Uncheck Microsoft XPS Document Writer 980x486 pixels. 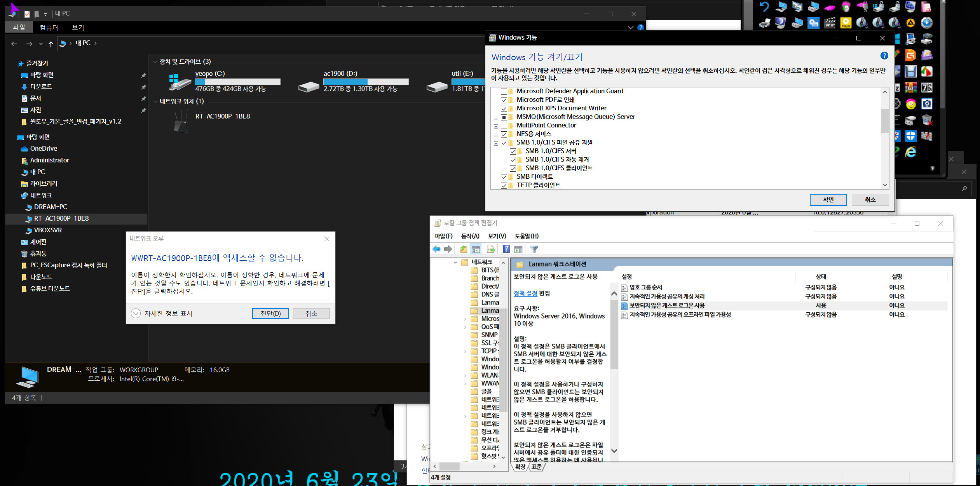504,108
